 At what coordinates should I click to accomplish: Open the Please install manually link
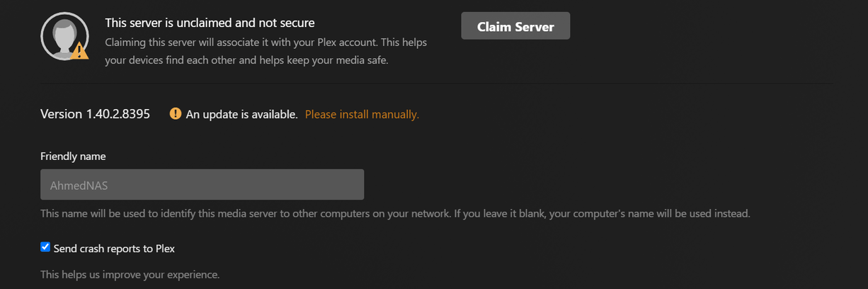click(x=362, y=114)
